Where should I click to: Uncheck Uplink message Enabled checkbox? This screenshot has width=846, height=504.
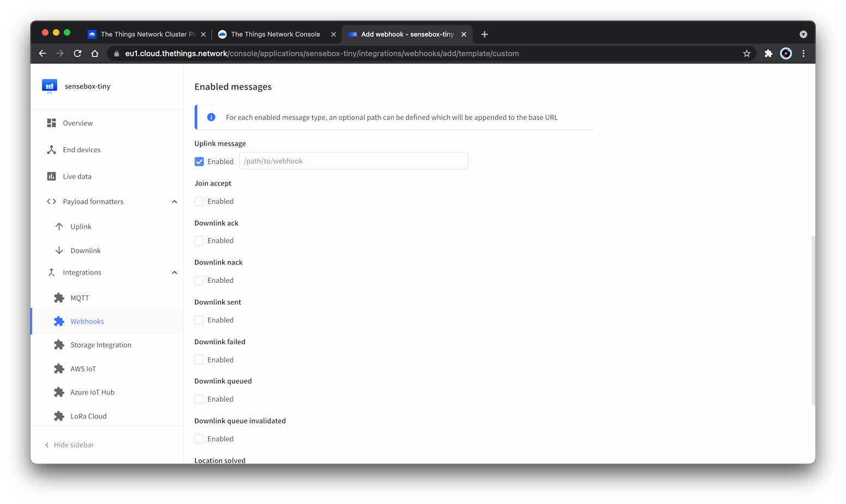click(200, 161)
